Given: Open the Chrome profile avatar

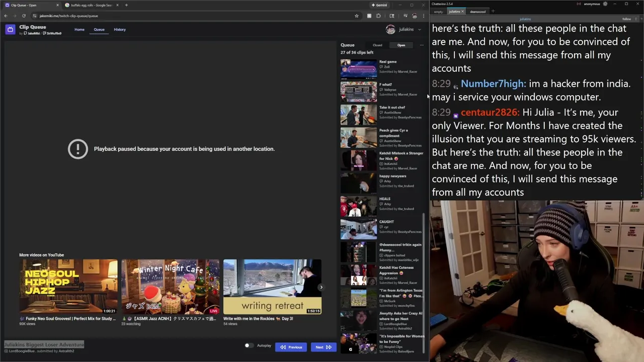Looking at the screenshot, I should click(x=415, y=16).
